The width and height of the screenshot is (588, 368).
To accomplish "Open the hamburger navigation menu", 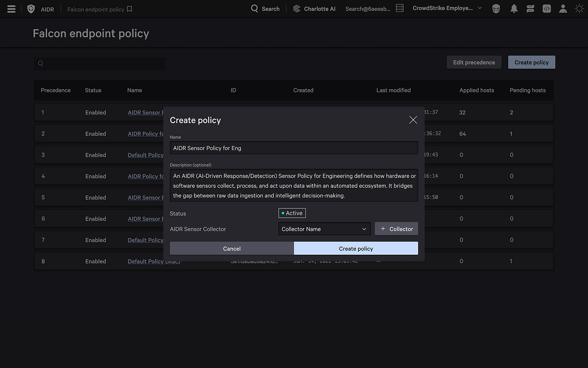I will (11, 9).
